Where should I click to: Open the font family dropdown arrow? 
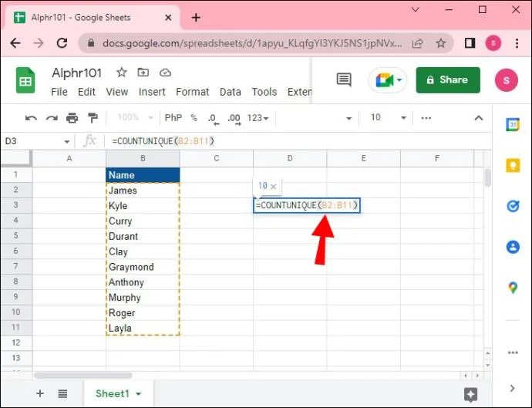click(348, 118)
